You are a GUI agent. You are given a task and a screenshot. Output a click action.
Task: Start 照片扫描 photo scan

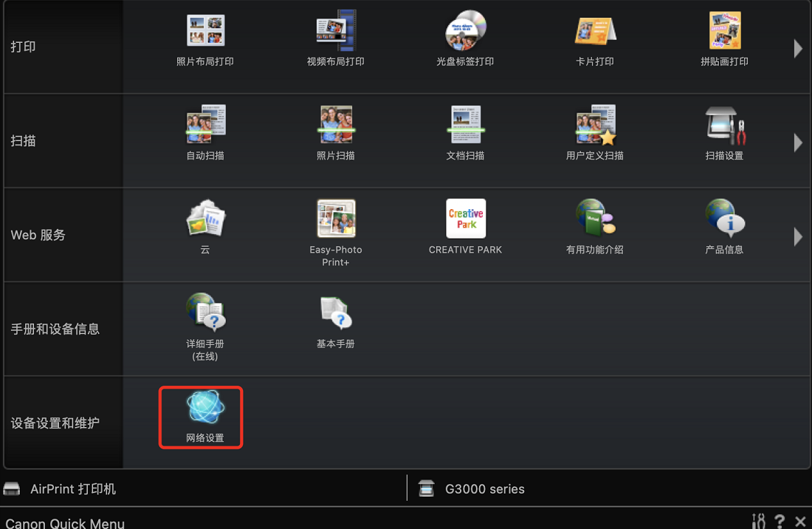pyautogui.click(x=336, y=133)
